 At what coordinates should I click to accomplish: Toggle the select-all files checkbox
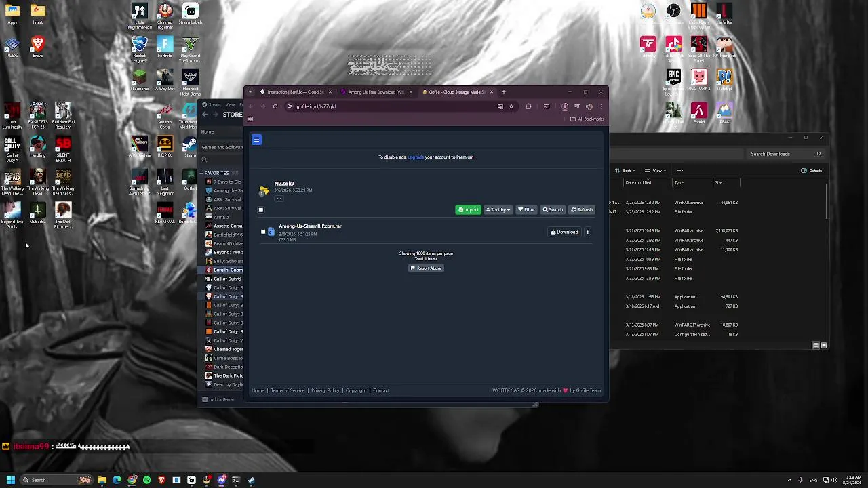point(260,210)
